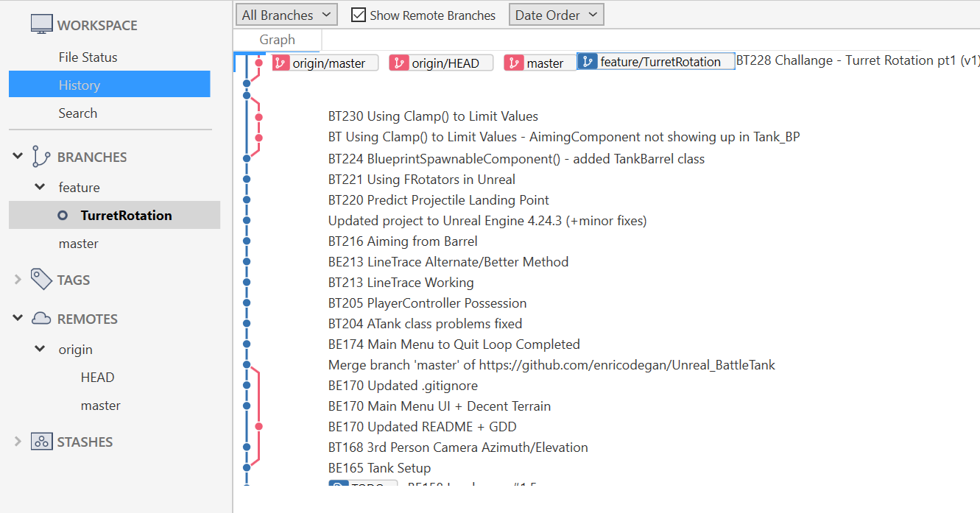Click the Graph column header
The width and height of the screenshot is (980, 513).
277,40
